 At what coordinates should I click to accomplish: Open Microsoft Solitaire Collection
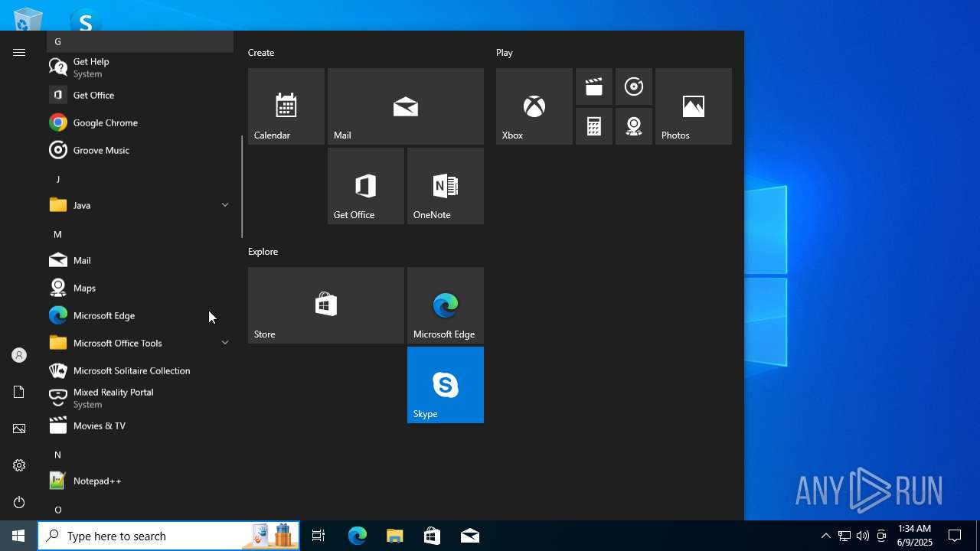[x=140, y=370]
